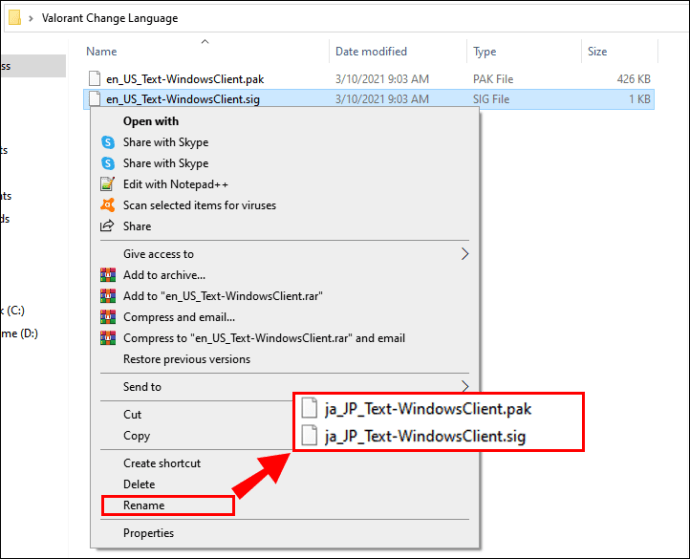Viewport: 690px width, 559px height.
Task: Sort files by the Size column header
Action: 597,51
